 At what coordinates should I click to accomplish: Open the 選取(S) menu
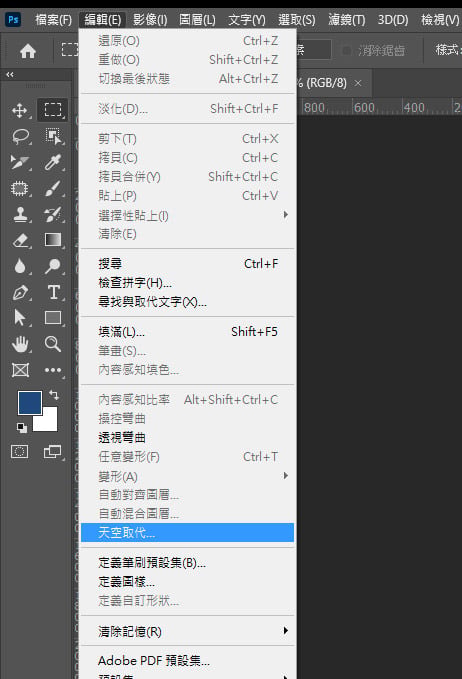(x=297, y=20)
